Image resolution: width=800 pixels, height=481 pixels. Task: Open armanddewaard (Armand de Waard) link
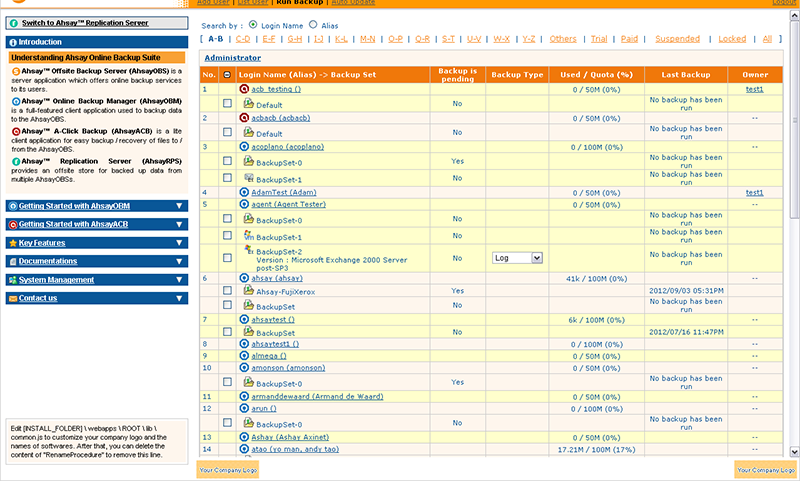(317, 396)
